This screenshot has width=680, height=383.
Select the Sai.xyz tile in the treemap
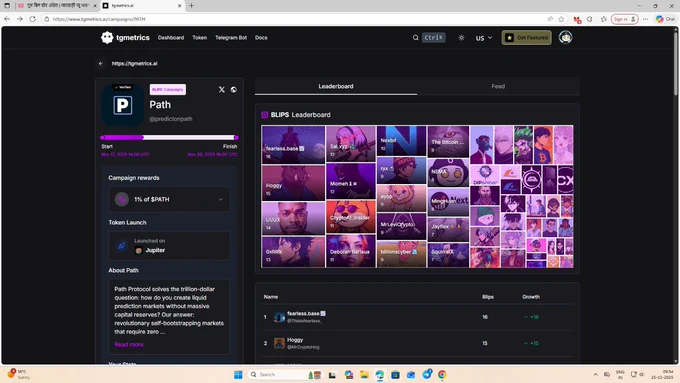coord(350,144)
